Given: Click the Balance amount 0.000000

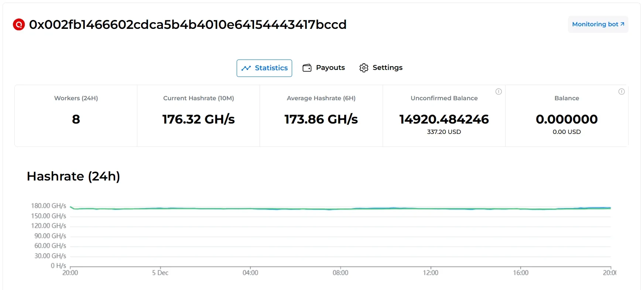Looking at the screenshot, I should tap(566, 119).
